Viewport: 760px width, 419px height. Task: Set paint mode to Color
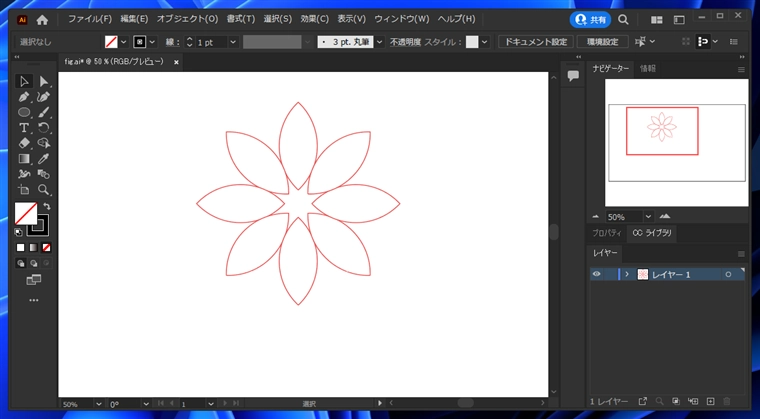pyautogui.click(x=20, y=248)
